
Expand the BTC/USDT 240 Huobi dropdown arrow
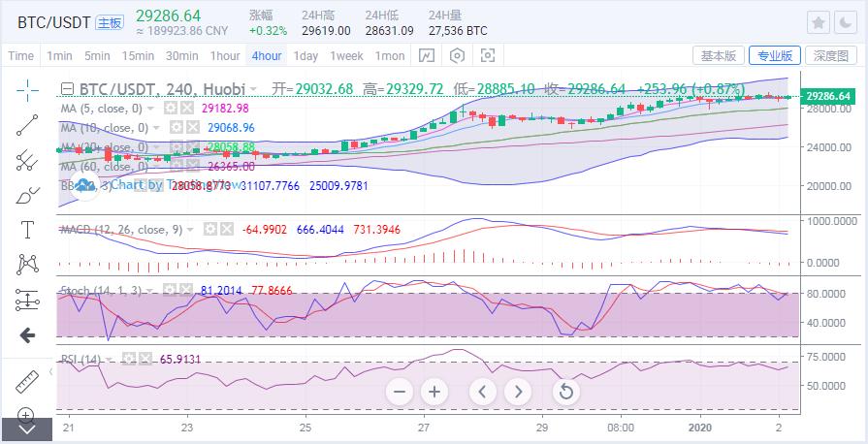253,89
